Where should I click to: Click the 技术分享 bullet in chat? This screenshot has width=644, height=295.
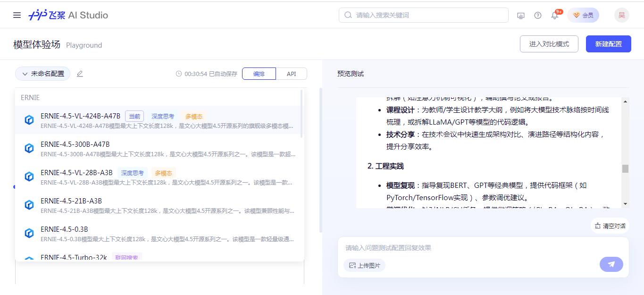[x=401, y=134]
